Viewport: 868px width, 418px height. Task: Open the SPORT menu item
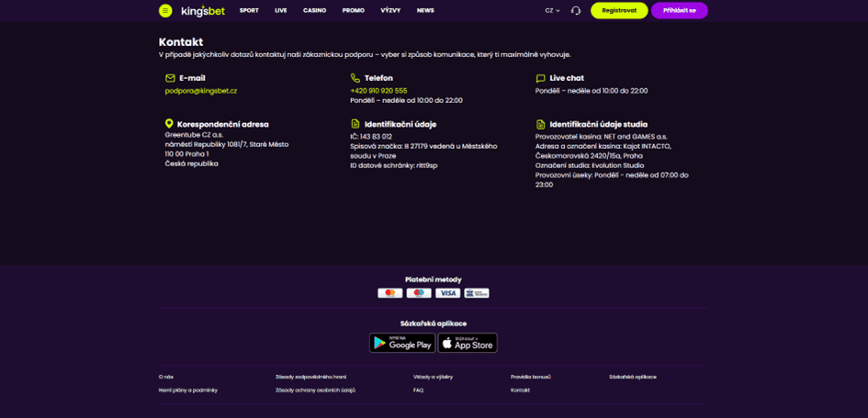click(249, 10)
